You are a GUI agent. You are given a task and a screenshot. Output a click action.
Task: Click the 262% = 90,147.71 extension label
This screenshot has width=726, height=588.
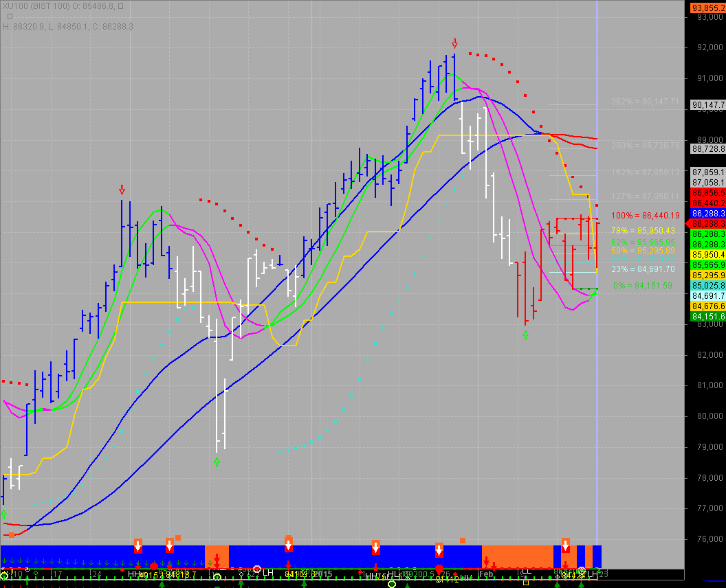coord(645,102)
